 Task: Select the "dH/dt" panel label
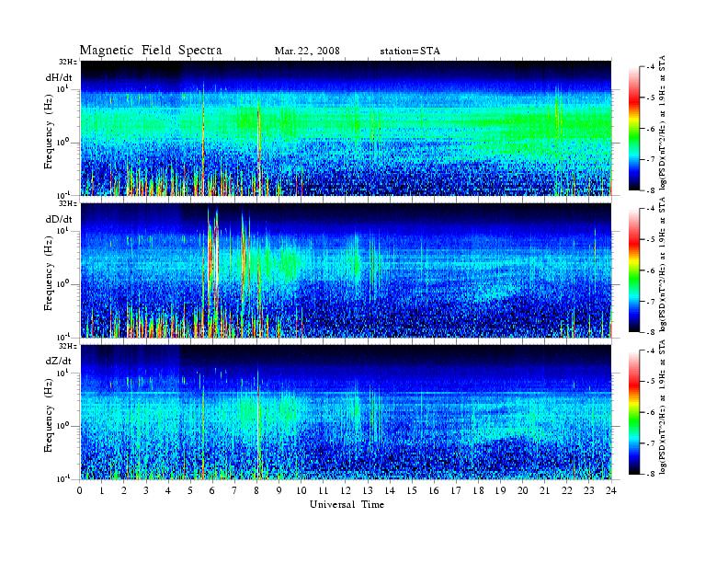[x=59, y=77]
